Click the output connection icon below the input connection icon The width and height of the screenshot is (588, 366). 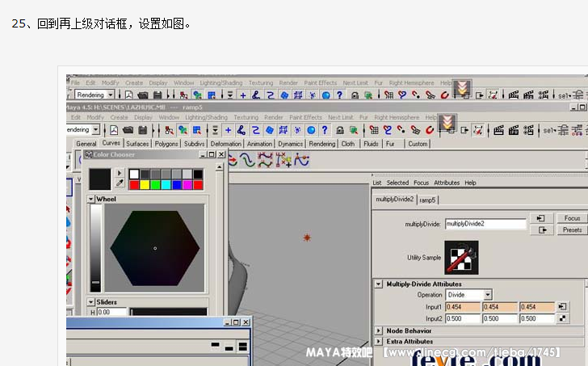tap(541, 229)
